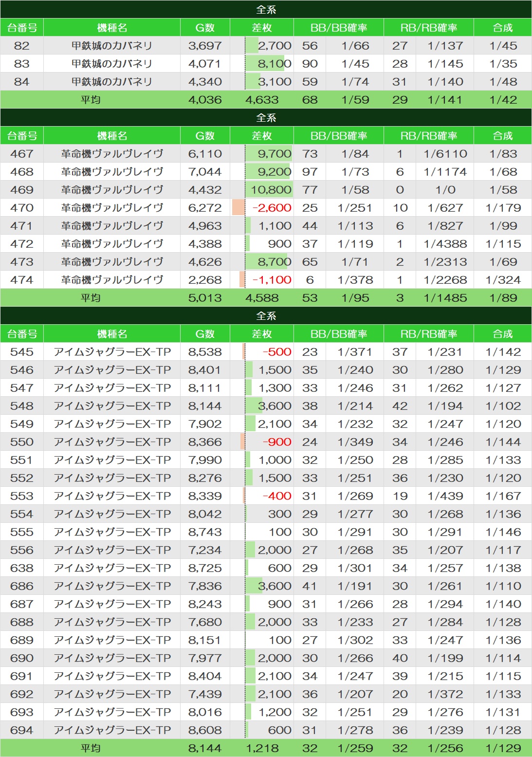Click the 8,100 差枚 value for machine 83
The height and width of the screenshot is (757, 532).
coord(275,64)
